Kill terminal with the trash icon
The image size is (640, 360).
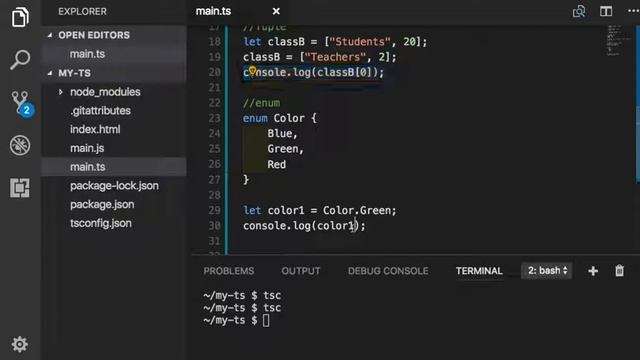[x=620, y=271]
